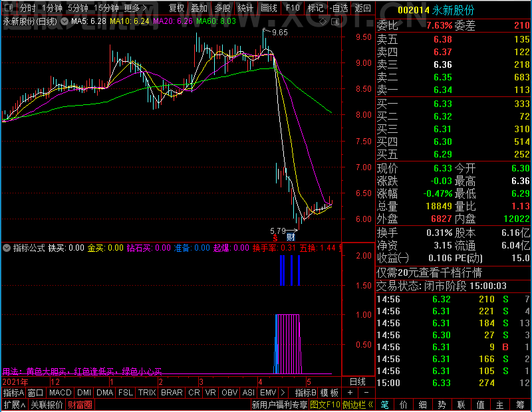The image size is (532, 412).
Task: Select the 值 value tab
Action: tap(480, 405)
